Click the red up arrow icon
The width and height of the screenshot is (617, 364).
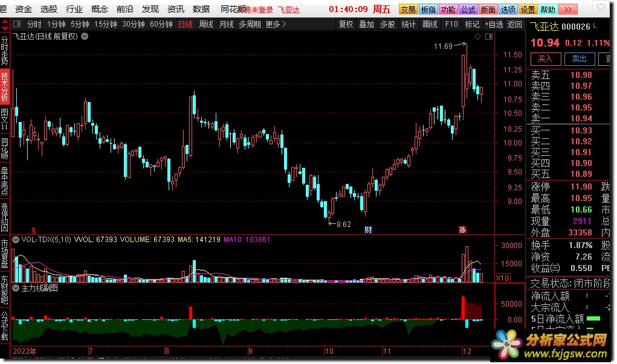[x=5, y=21]
